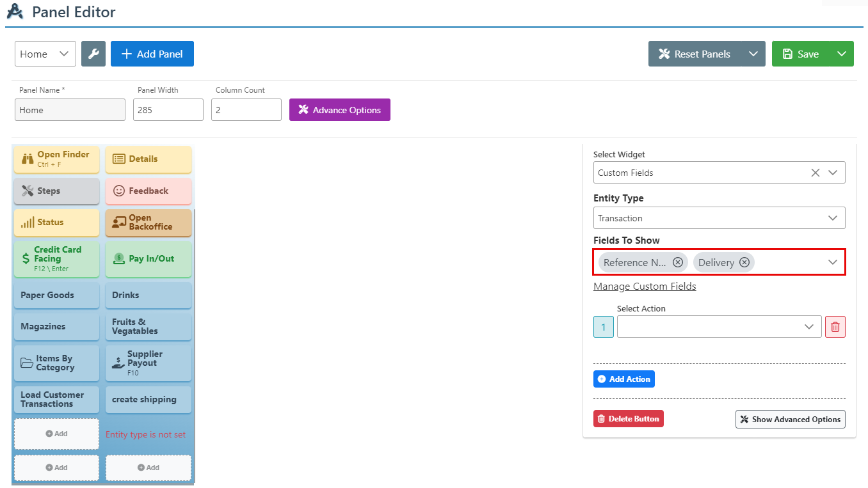Expand the Reset Panels options arrow
This screenshot has height=488, width=868.
pyautogui.click(x=753, y=54)
